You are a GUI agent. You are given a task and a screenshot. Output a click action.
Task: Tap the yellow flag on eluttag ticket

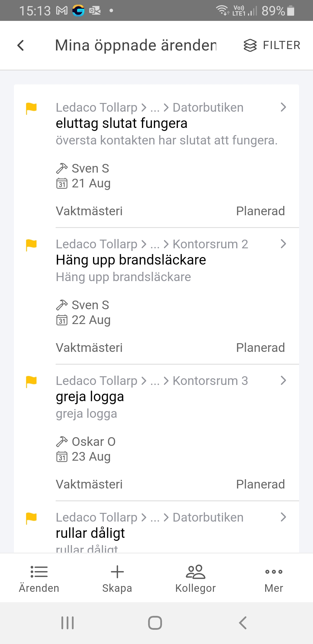tap(31, 108)
